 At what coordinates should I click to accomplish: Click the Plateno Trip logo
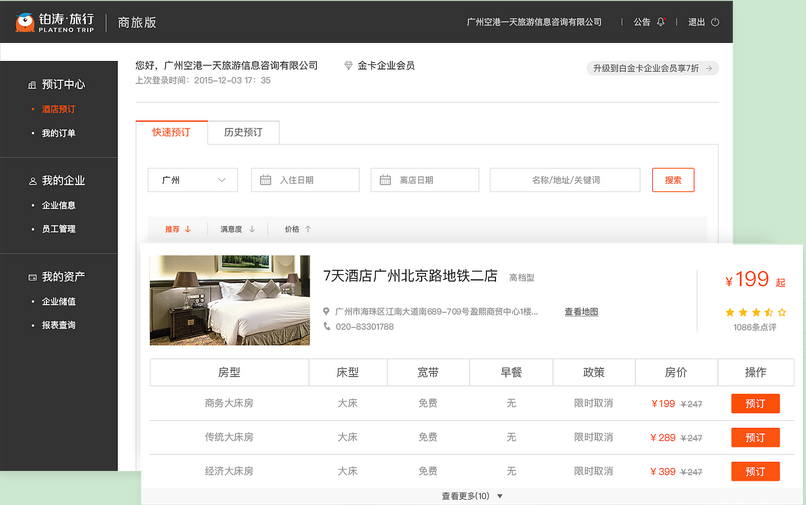tap(54, 23)
